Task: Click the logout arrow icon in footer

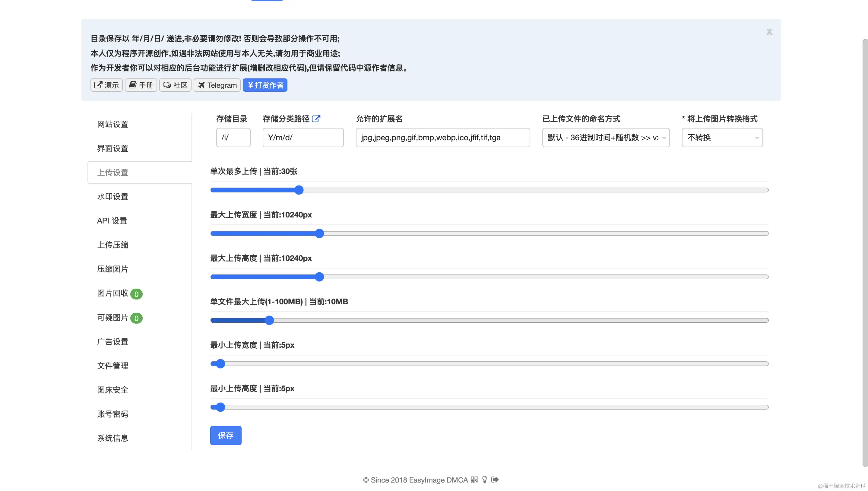Action: (495, 480)
